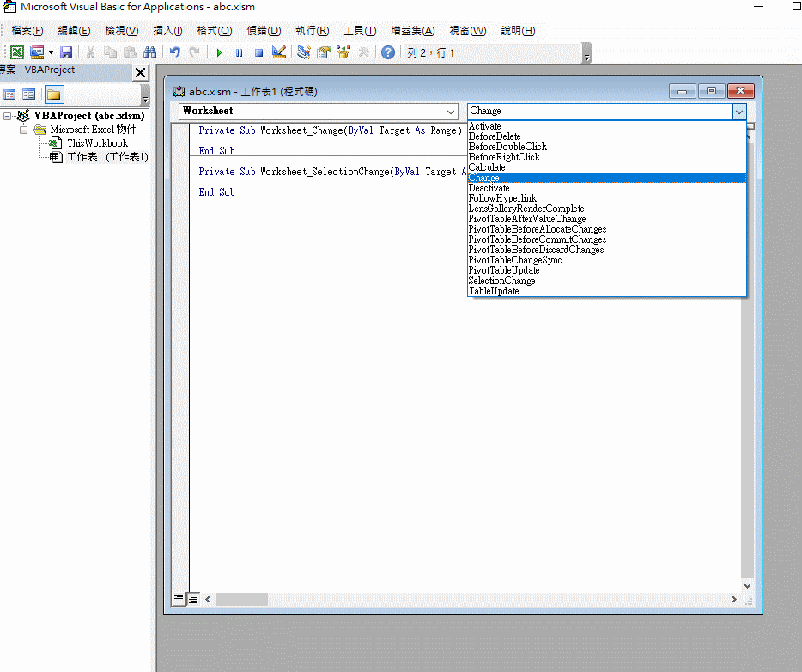802x672 pixels.
Task: Choose BeforeDelete from the event list
Action: tap(607, 136)
